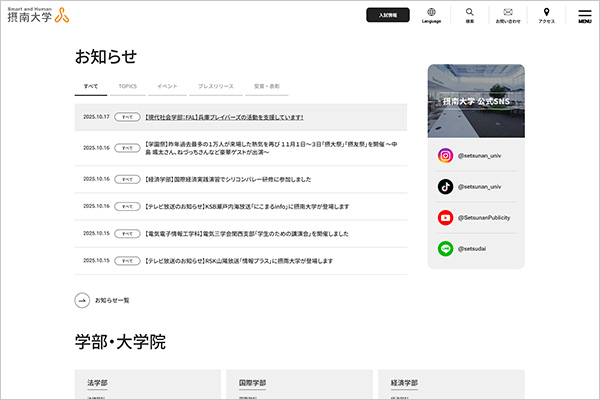This screenshot has width=600, height=400.
Task: Click the search magnifier icon
Action: pos(470,14)
